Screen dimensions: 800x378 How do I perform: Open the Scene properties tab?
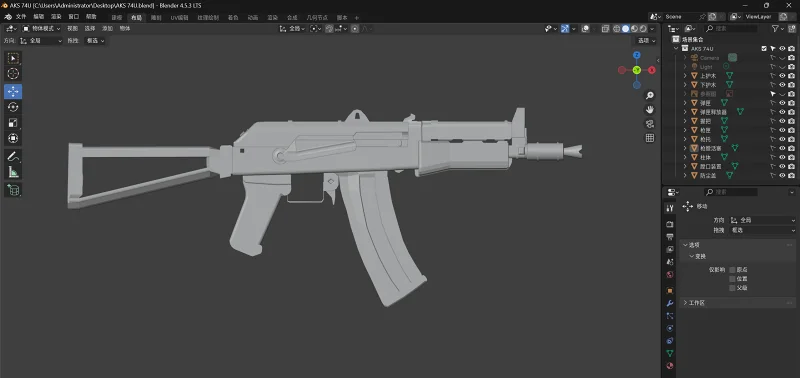pos(670,262)
